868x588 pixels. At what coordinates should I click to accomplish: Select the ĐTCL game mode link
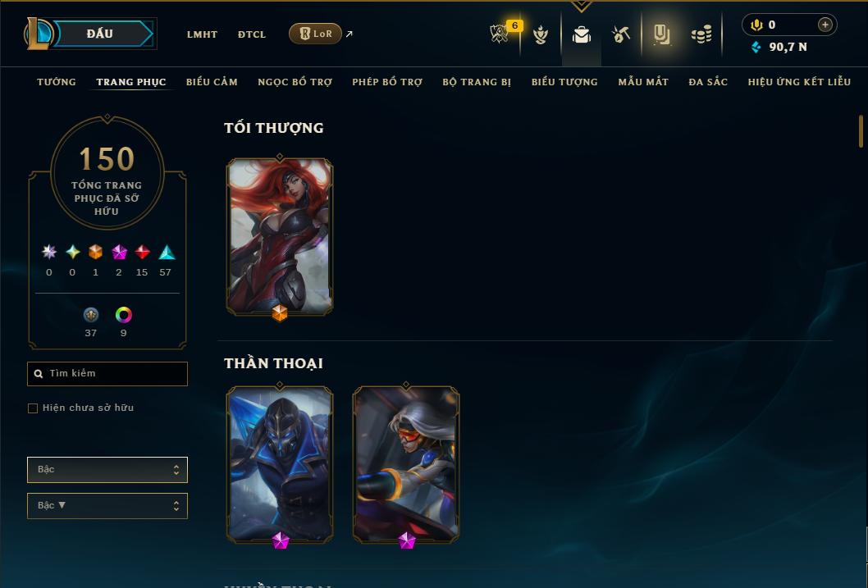(x=252, y=34)
